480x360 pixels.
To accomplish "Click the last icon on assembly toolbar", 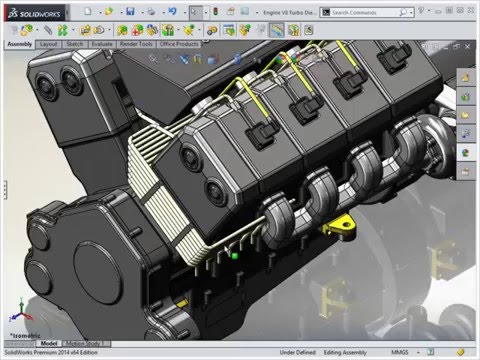I will [309, 30].
